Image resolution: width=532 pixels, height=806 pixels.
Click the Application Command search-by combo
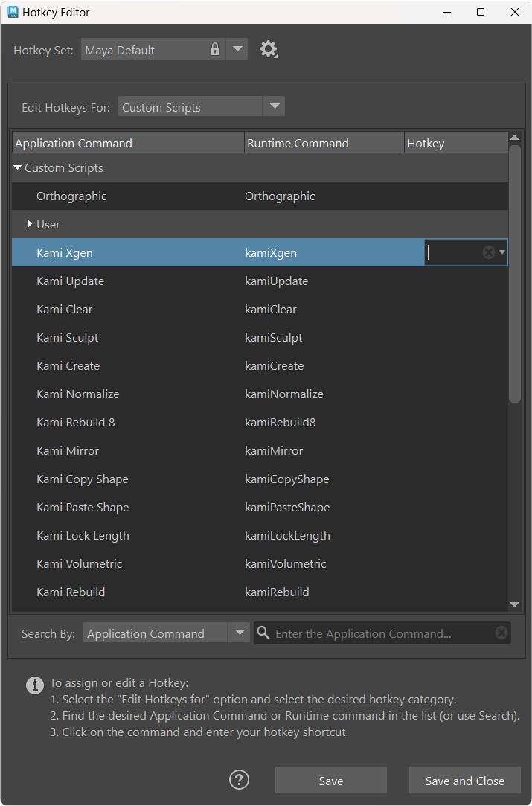[156, 633]
